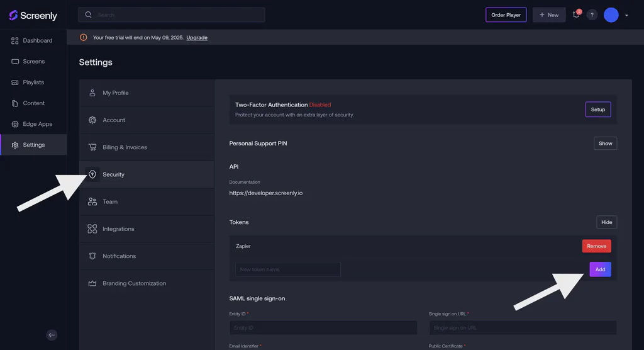Click the My Profile person icon
644x350 pixels.
click(92, 93)
